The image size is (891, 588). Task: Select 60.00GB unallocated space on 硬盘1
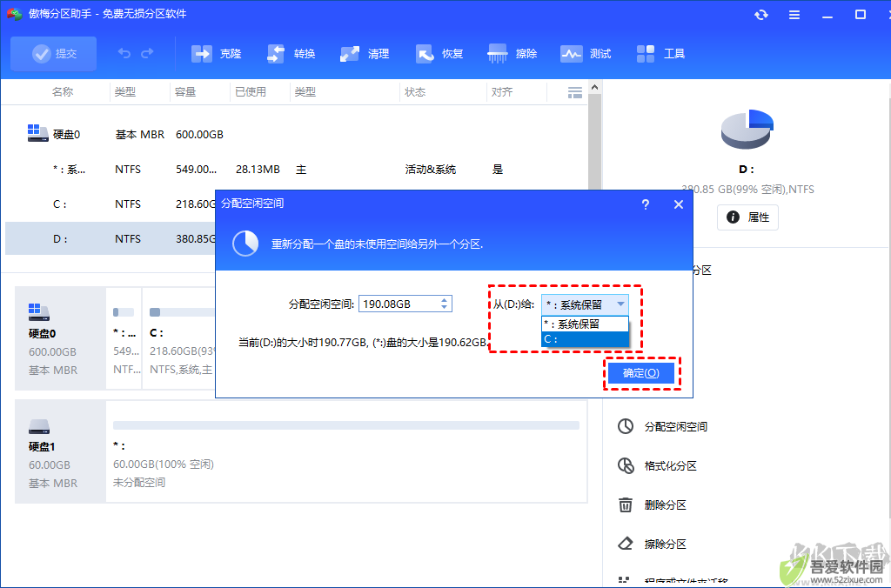point(346,451)
